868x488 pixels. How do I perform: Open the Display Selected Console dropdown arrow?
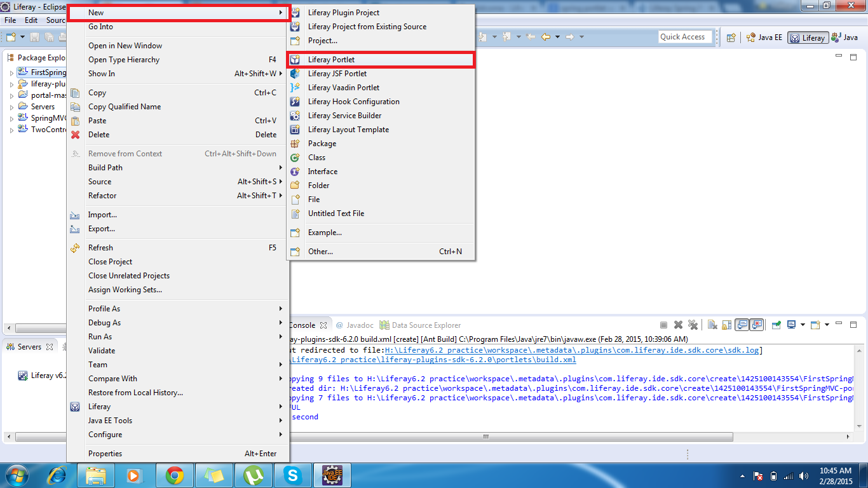click(803, 325)
